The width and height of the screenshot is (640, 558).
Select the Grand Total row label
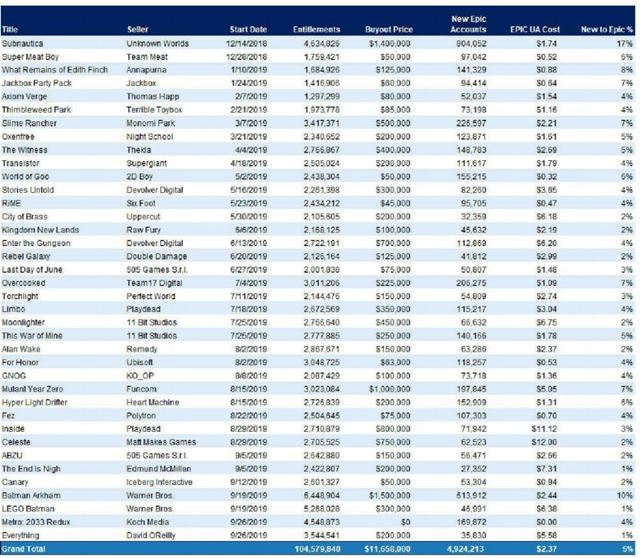pos(24,549)
